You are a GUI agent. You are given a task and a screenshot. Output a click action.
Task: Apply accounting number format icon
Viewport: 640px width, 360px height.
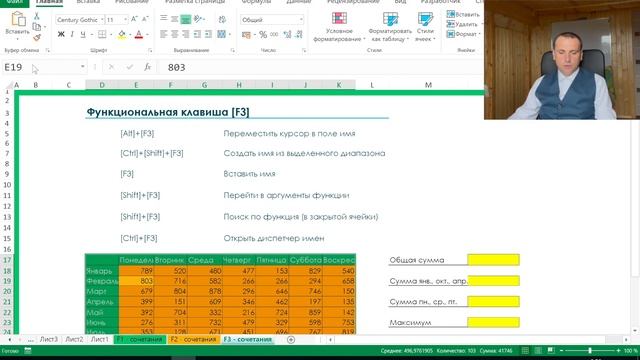(x=246, y=35)
